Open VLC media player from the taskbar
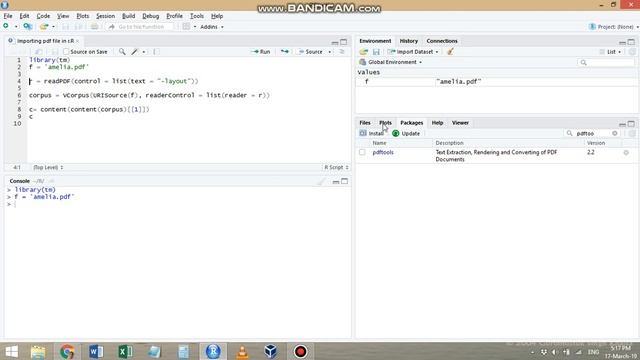Screen dimensions: 640x360 tap(242, 351)
